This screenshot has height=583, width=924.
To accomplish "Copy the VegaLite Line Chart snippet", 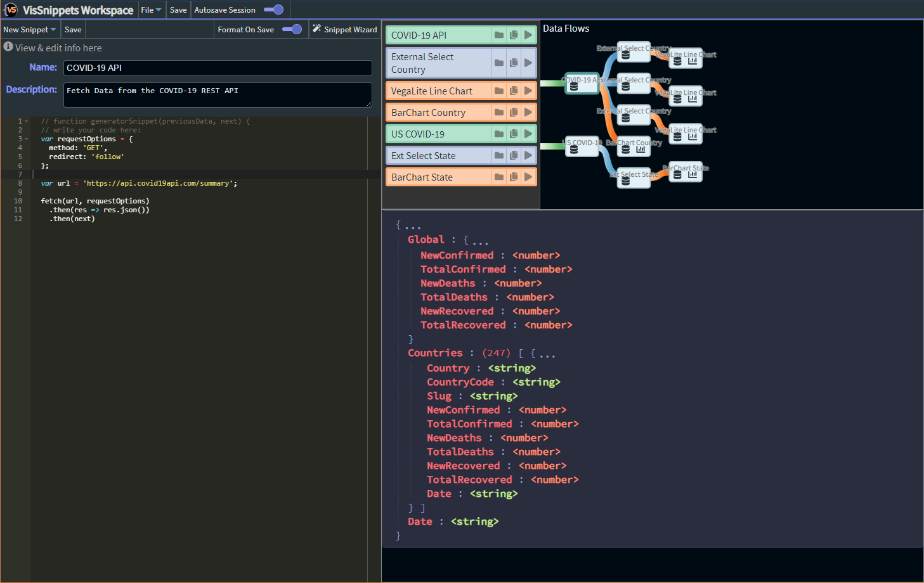I will [514, 91].
